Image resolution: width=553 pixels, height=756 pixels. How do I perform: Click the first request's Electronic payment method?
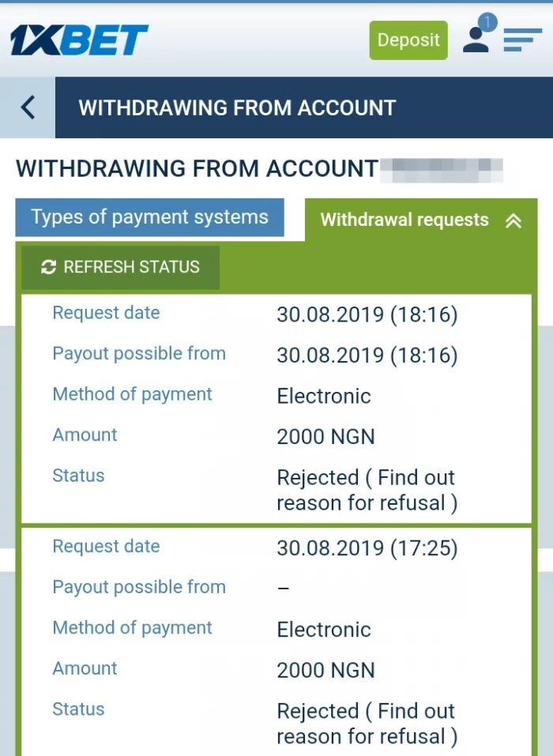coord(324,397)
